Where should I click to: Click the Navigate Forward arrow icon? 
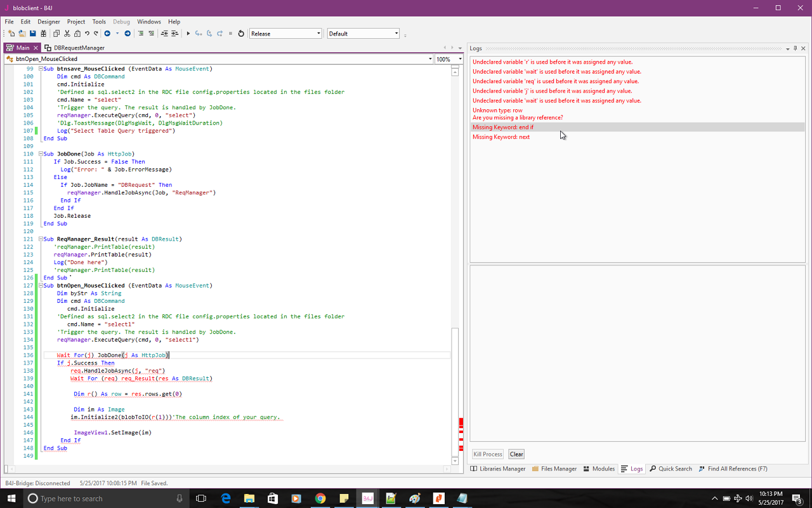128,34
